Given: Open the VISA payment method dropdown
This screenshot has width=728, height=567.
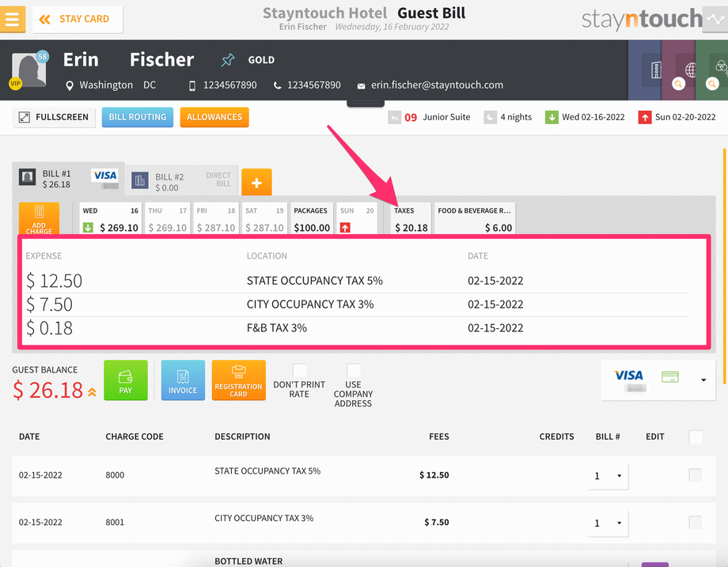Looking at the screenshot, I should 658,380.
